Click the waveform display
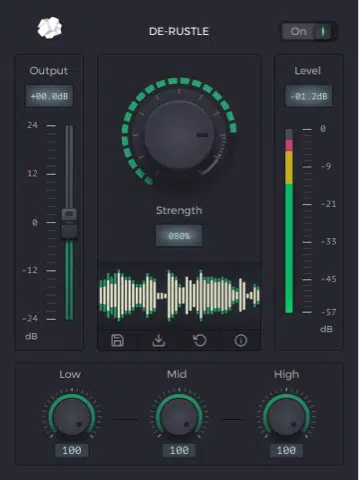 [x=179, y=295]
